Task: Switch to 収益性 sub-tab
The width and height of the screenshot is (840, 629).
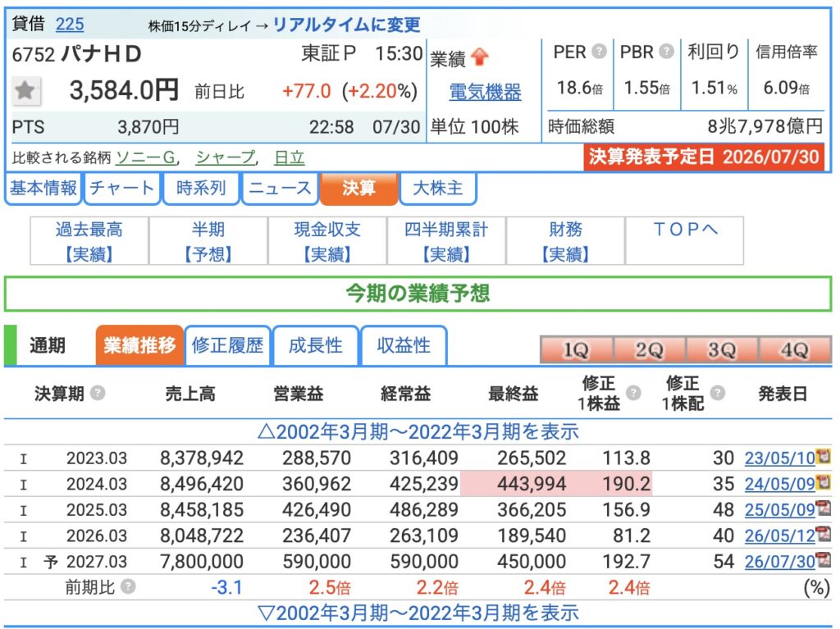Action: click(404, 345)
